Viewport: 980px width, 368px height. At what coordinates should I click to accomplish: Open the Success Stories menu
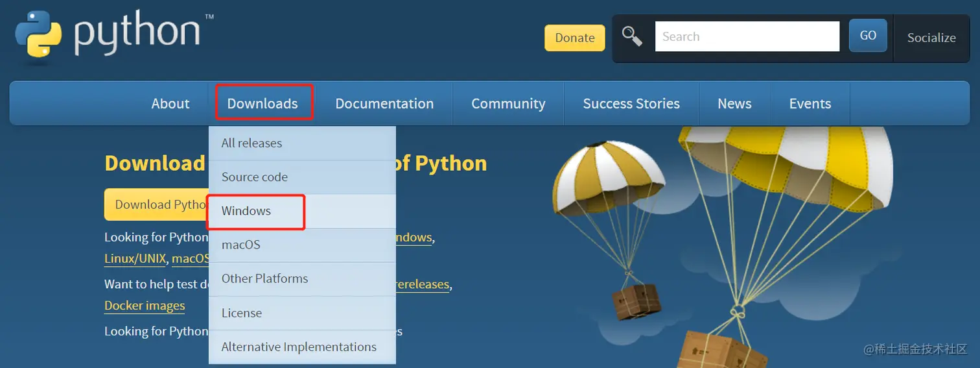click(x=631, y=103)
